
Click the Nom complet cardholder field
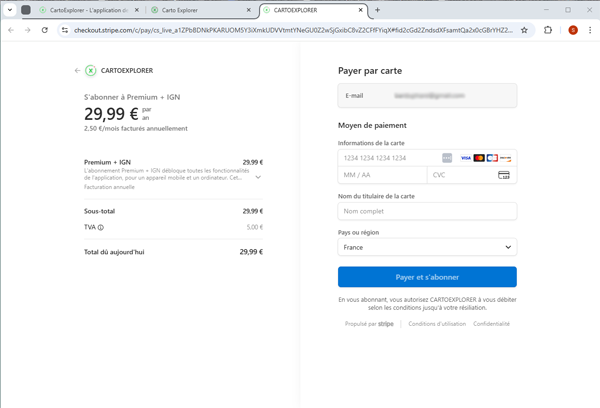(x=427, y=211)
